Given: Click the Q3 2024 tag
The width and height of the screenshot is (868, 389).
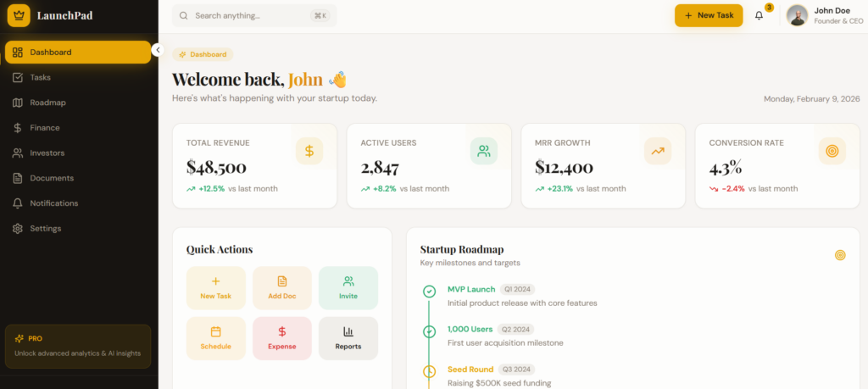Looking at the screenshot, I should pos(516,369).
